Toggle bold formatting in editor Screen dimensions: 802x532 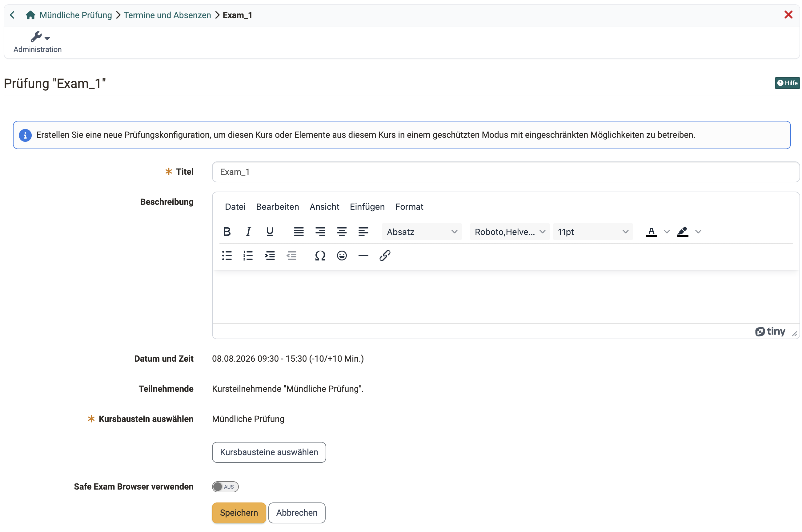click(x=227, y=231)
